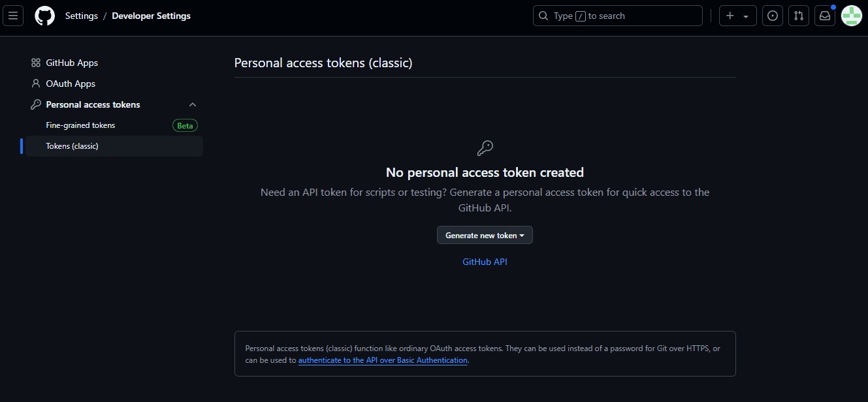Expand the plus create-new dropdown
868x402 pixels.
pos(738,16)
